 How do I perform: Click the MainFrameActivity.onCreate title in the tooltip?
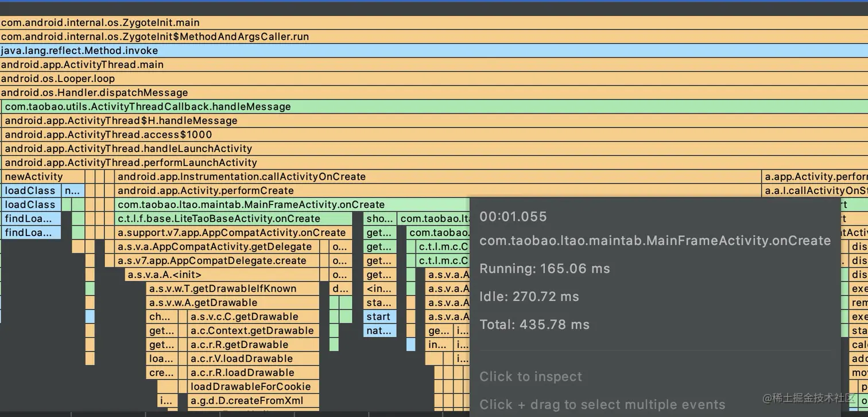pos(655,241)
